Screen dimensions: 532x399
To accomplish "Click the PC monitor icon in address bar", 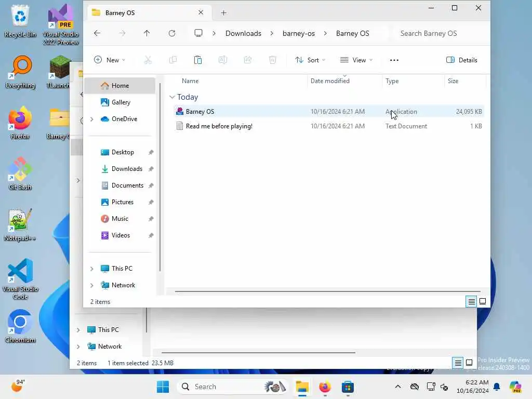I will (198, 33).
